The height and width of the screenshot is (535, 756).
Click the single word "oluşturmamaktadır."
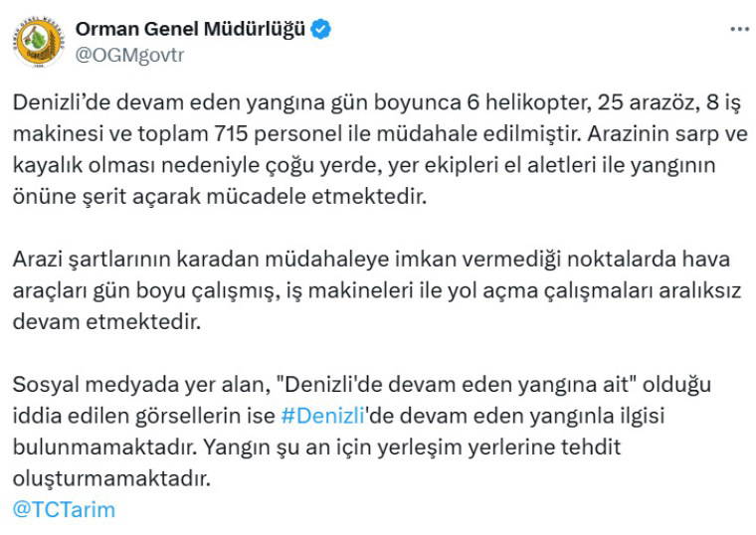111,479
